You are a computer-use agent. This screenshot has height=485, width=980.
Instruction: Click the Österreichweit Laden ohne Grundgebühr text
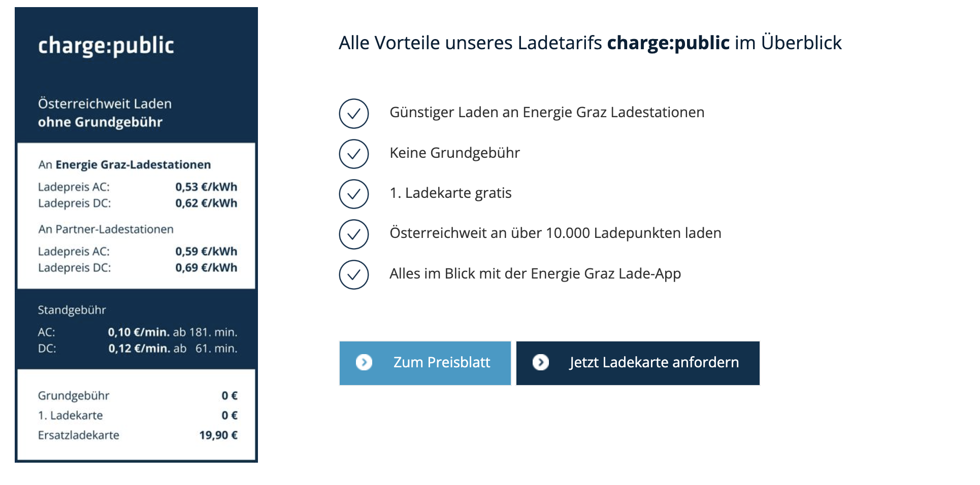click(x=105, y=113)
